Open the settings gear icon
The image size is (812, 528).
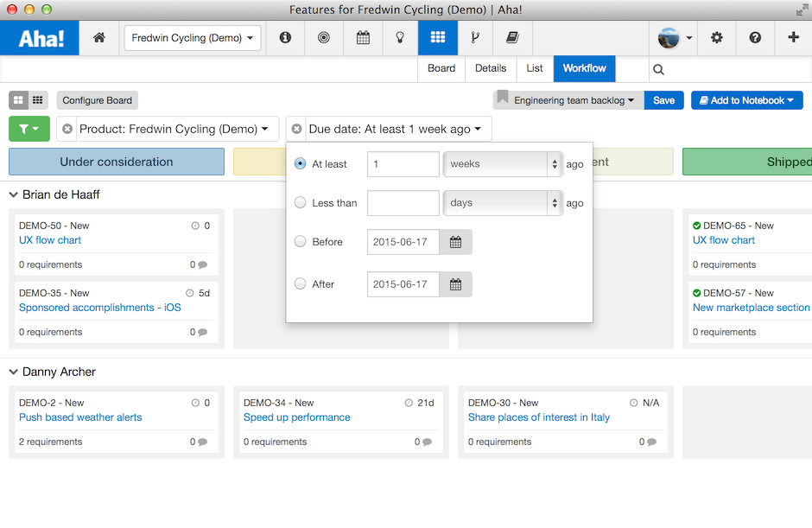[717, 37]
